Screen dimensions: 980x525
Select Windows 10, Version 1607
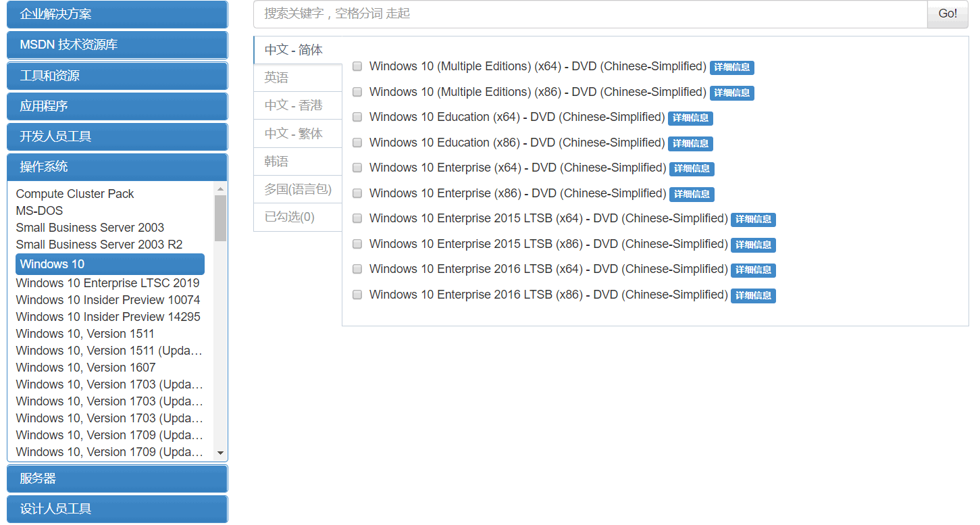(86, 368)
